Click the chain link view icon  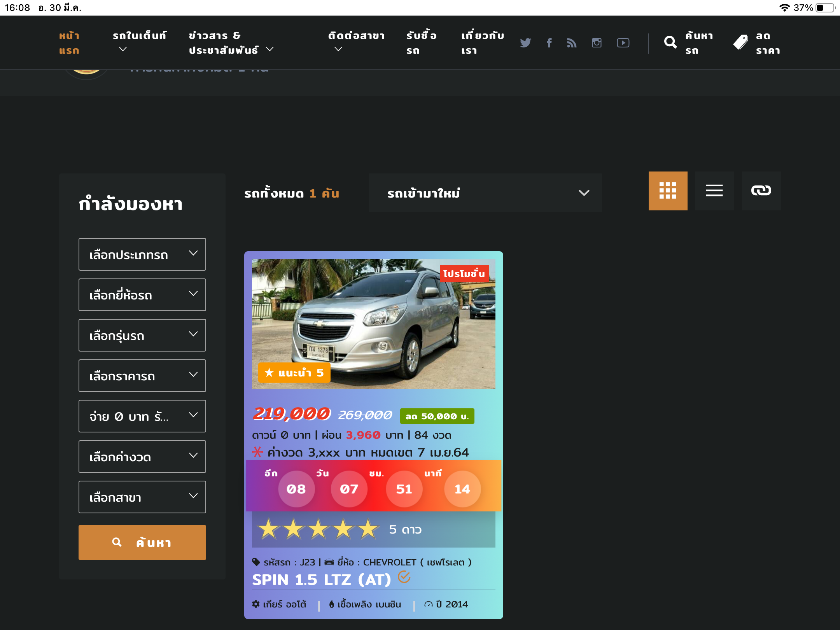[x=761, y=191]
